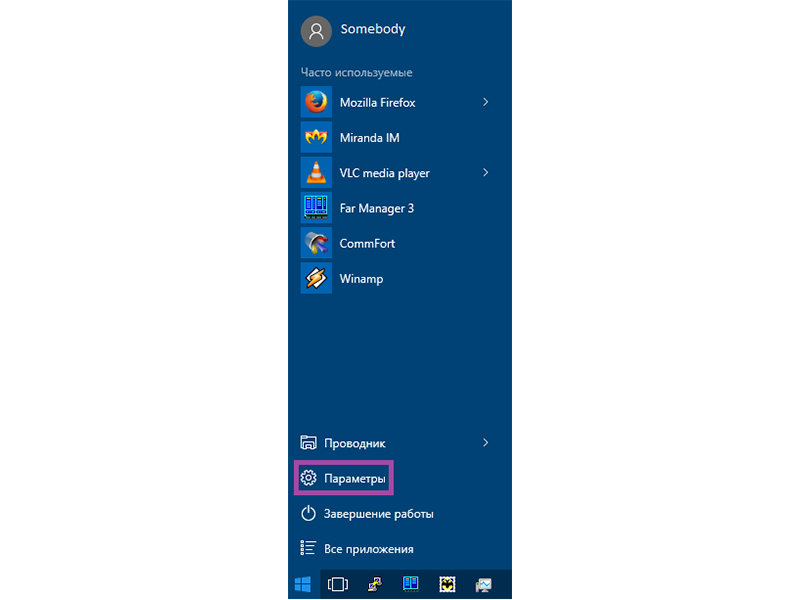Open Miranda IM messenger
800x600 pixels.
point(369,138)
